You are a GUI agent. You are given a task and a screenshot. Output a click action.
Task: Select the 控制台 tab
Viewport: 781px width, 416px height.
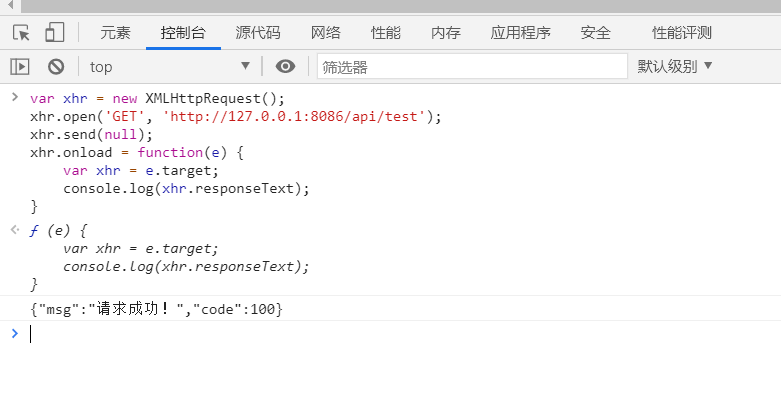point(183,33)
